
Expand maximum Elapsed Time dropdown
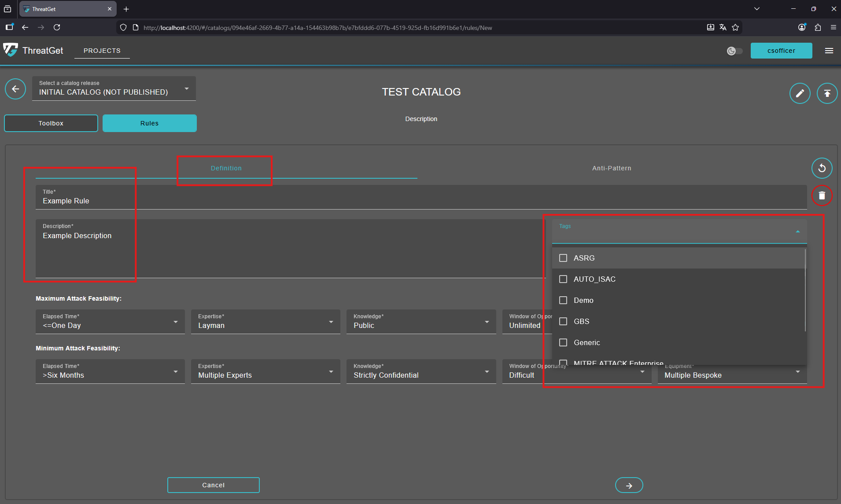(110, 322)
